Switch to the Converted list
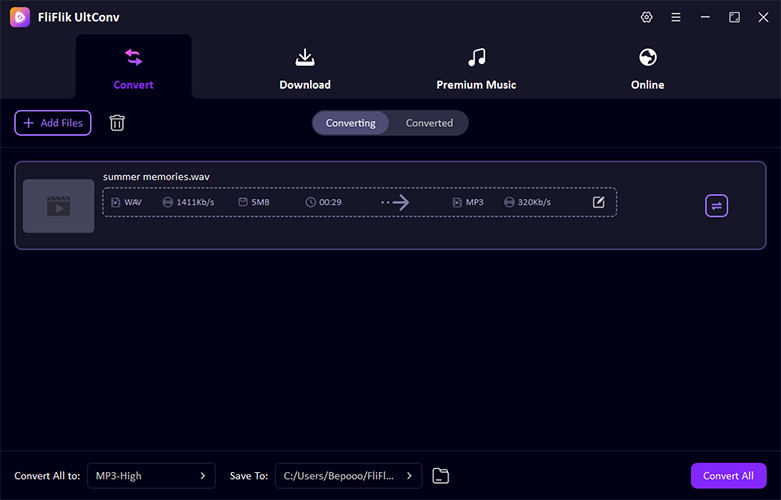Image resolution: width=781 pixels, height=500 pixels. tap(429, 123)
